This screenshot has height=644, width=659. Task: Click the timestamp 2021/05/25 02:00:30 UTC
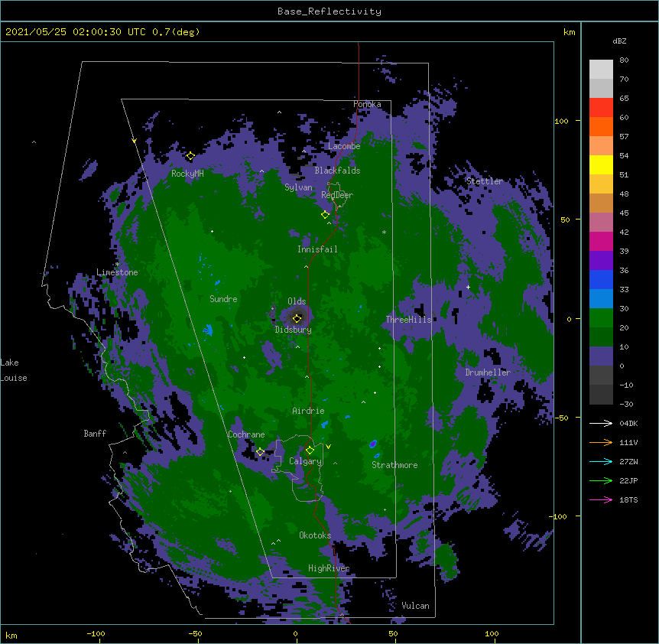click(x=75, y=32)
